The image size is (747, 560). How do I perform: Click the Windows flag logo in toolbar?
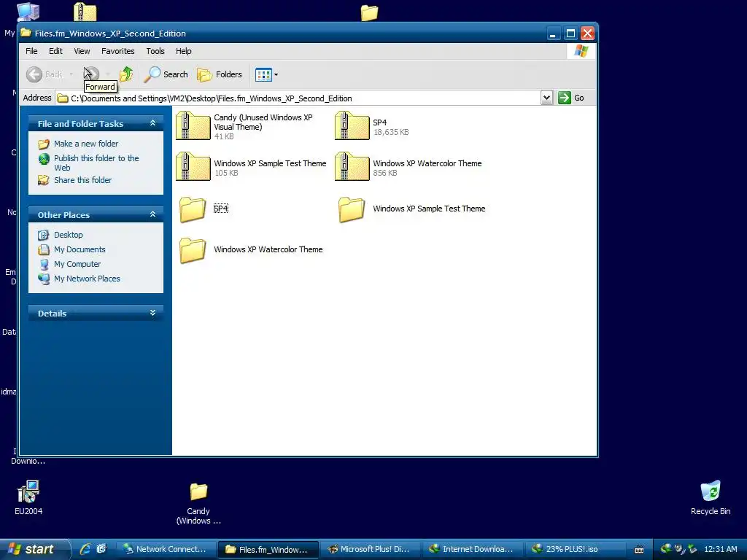pos(581,51)
